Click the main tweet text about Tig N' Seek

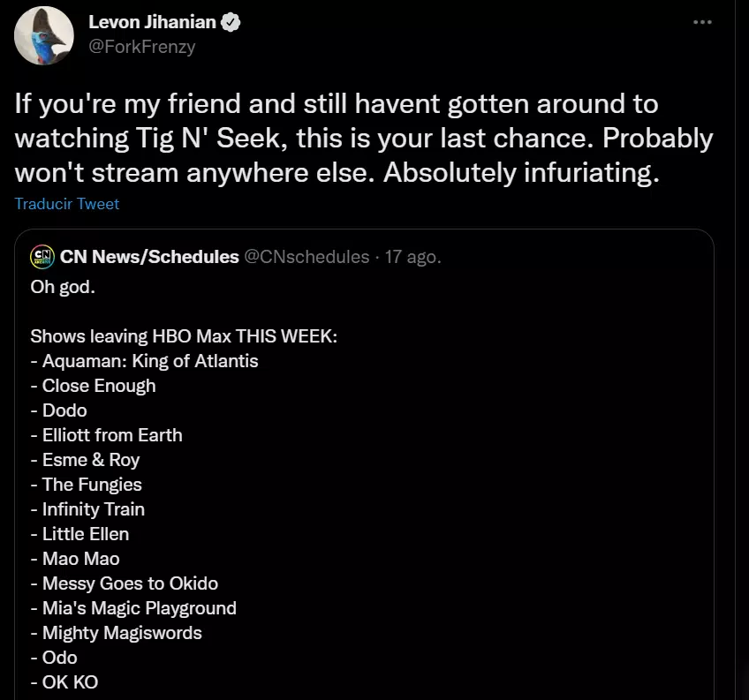pyautogui.click(x=362, y=139)
